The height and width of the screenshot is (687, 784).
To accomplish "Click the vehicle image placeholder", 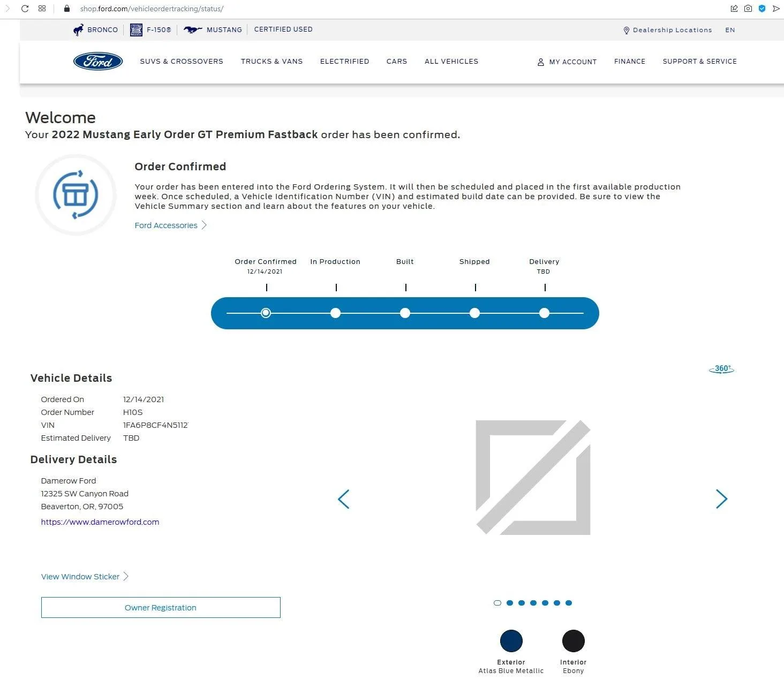I will (x=533, y=478).
